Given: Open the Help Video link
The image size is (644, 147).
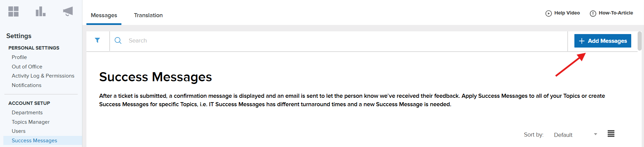Looking at the screenshot, I should [563, 13].
